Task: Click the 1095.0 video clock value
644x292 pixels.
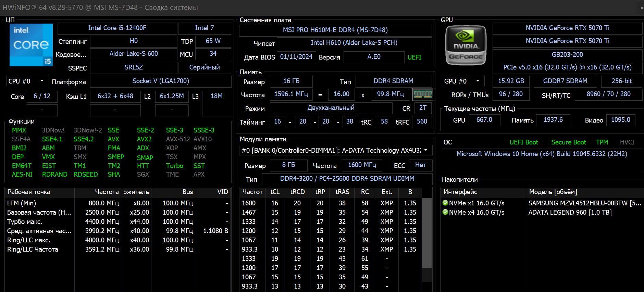Action: point(621,120)
